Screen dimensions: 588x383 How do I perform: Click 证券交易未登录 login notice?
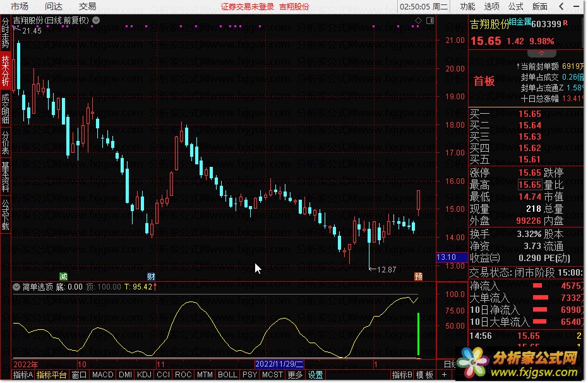click(247, 7)
